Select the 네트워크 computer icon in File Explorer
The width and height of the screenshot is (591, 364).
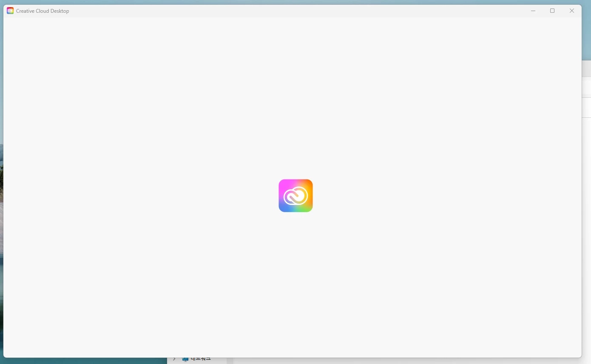185,360
